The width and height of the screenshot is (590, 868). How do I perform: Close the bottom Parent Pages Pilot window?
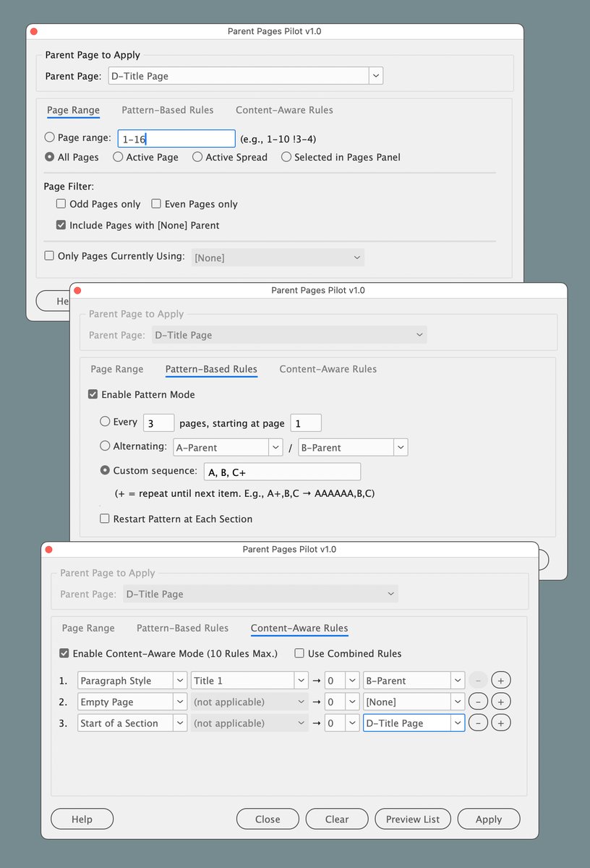pos(48,549)
